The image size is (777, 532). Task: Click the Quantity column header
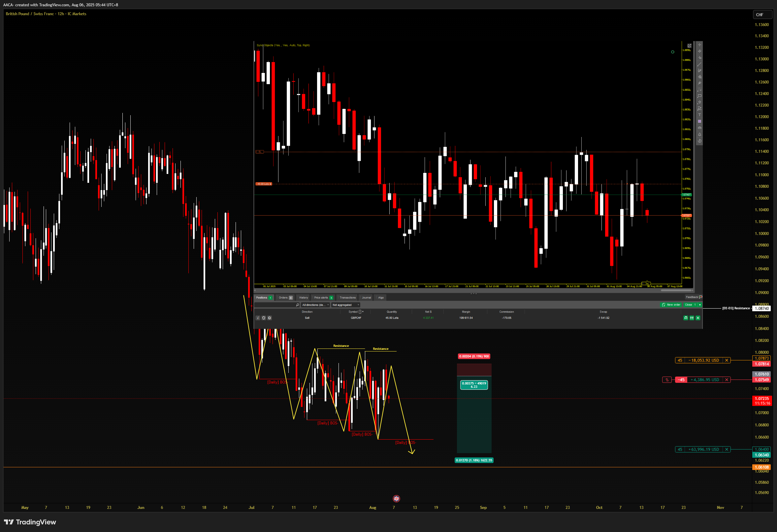392,312
